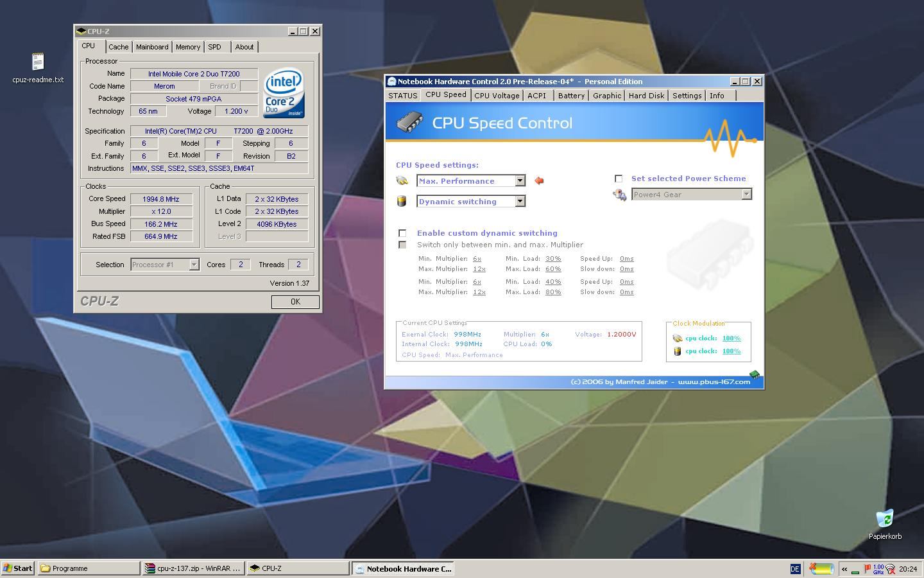Open the Start menu
Screen dimensions: 924x578
(18, 568)
